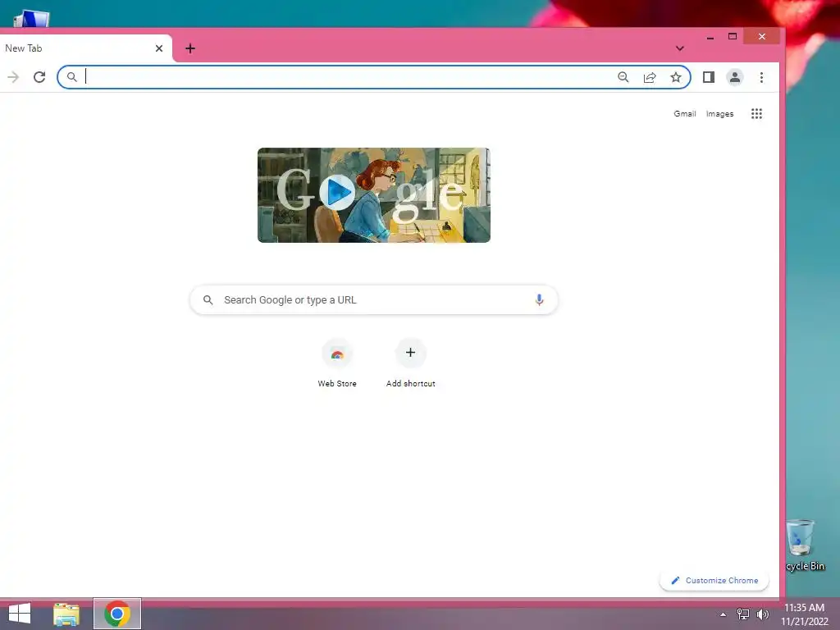Open the profile avatar icon
The image size is (840, 630).
pos(734,77)
